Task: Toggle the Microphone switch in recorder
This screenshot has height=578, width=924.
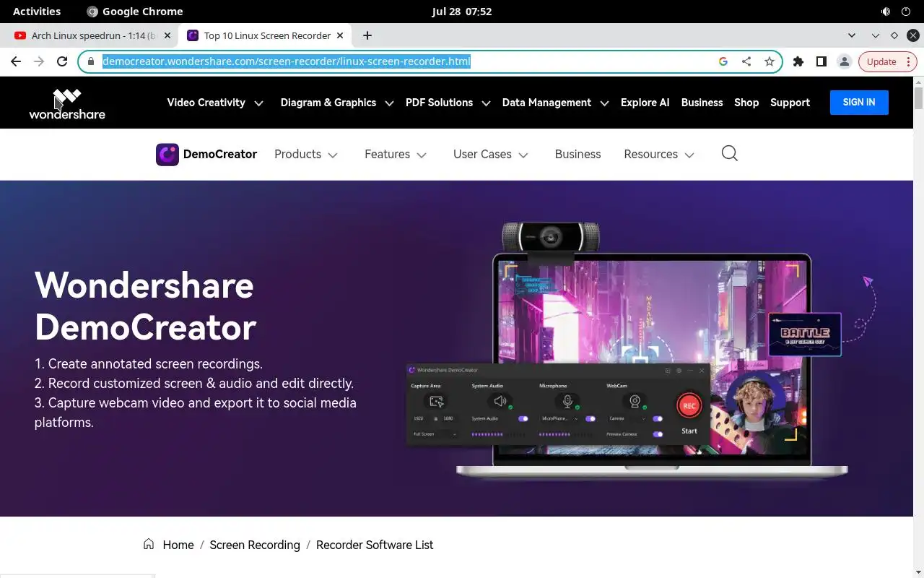Action: point(590,418)
